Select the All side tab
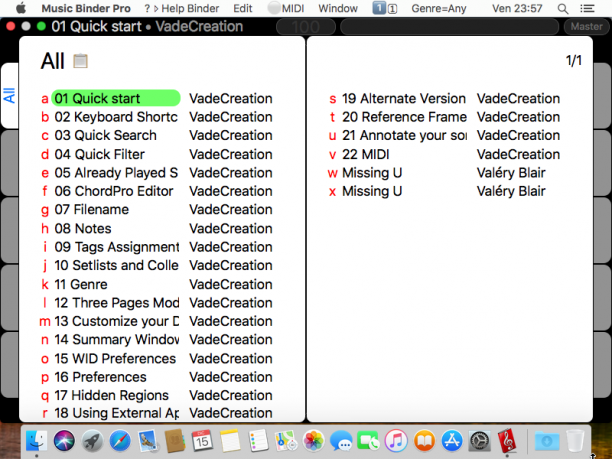This screenshot has width=612, height=459. [10, 95]
